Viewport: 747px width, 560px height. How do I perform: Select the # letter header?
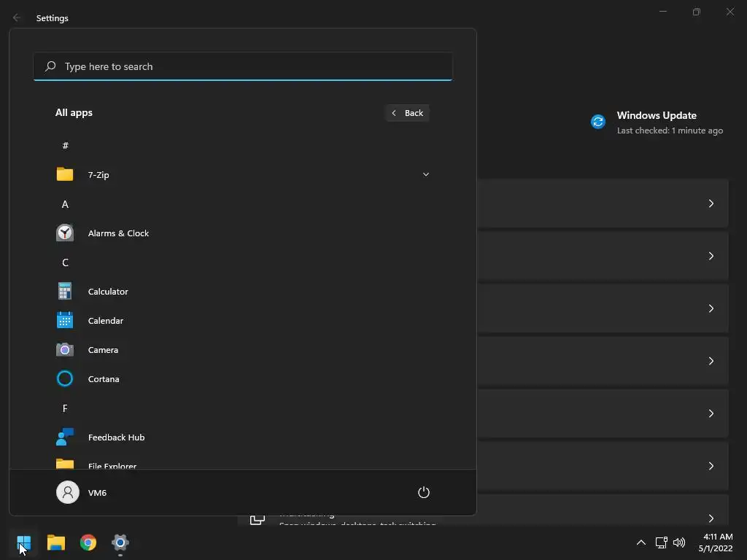pyautogui.click(x=65, y=145)
